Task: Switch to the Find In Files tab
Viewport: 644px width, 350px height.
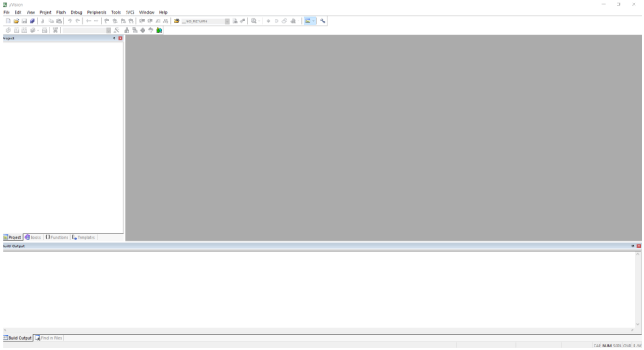Action: pos(49,338)
